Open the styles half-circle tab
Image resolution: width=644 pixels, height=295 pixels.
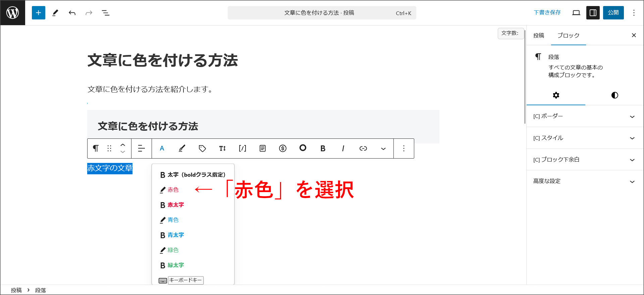614,95
